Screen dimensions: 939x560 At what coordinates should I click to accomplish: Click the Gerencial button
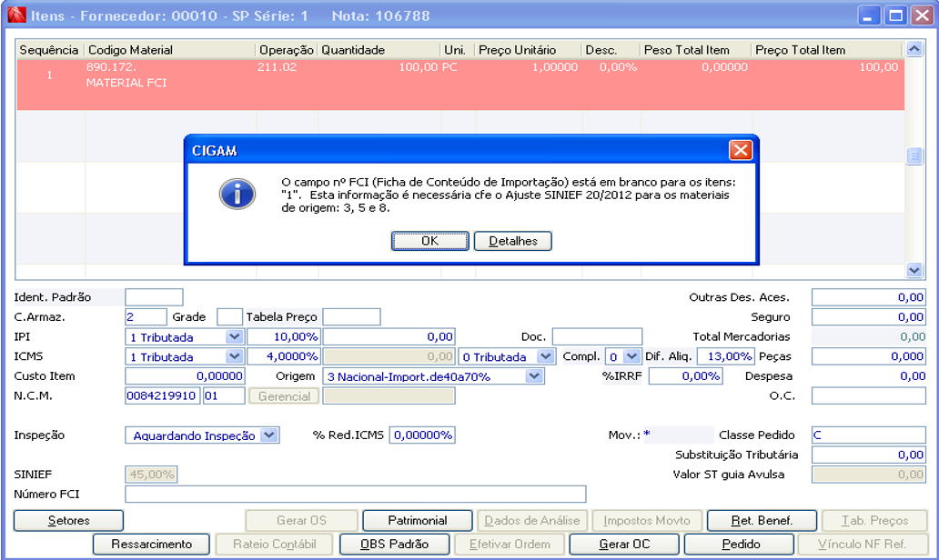(284, 396)
